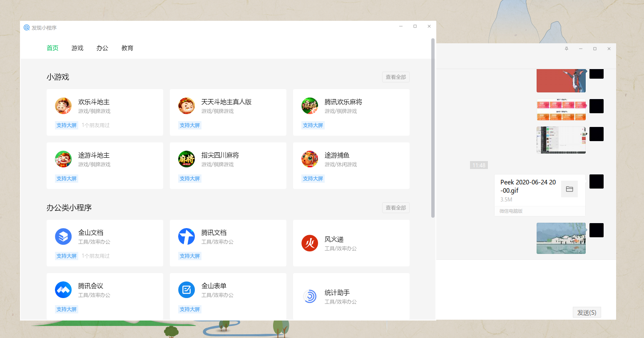
Task: Select the 腾讯会议 title text
Action: click(x=91, y=286)
